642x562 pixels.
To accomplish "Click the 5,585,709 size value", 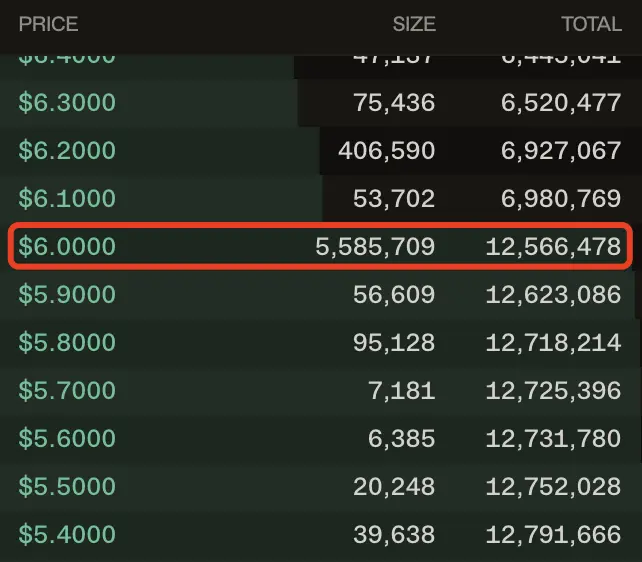I will tap(375, 246).
